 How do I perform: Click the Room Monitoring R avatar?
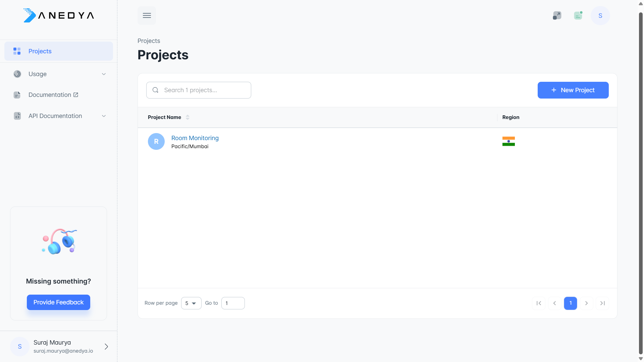pyautogui.click(x=156, y=141)
